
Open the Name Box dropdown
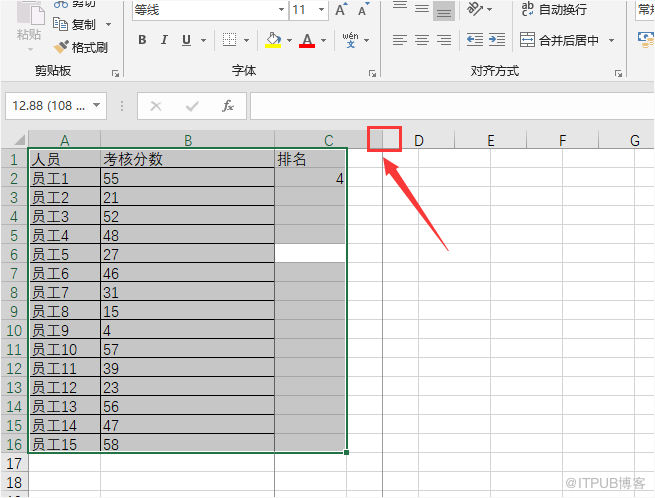coord(96,105)
